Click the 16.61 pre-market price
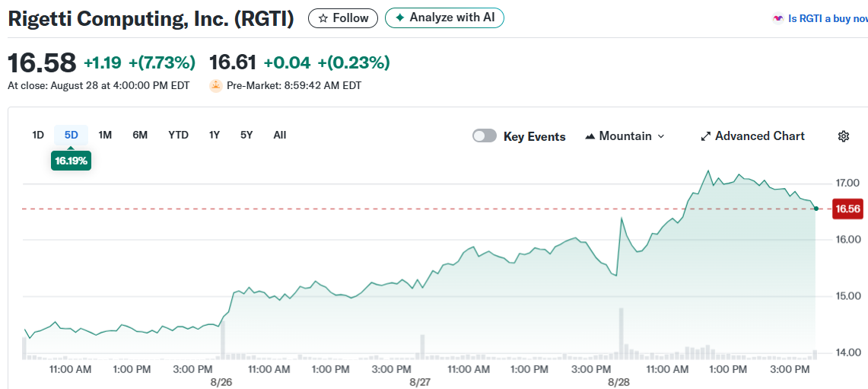Screen dimensions: 868x389 [x=233, y=63]
